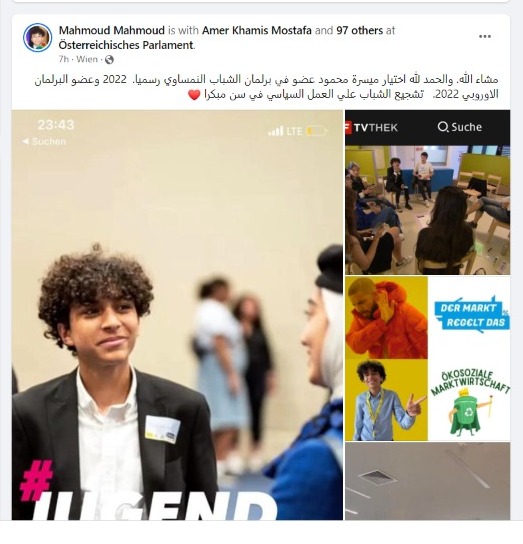Open the post options three-dot menu
The height and width of the screenshot is (544, 523).
coord(484,36)
